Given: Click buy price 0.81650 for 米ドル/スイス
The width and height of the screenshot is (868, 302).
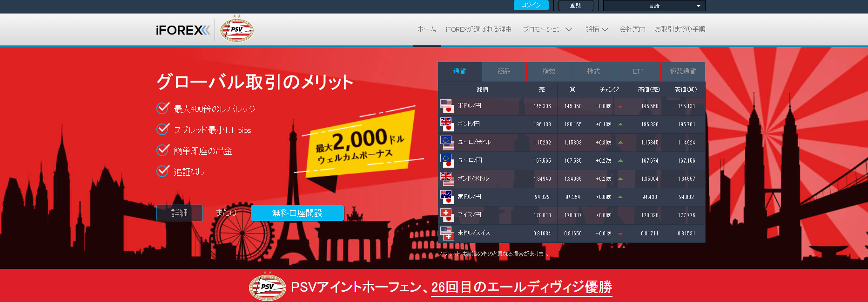Looking at the screenshot, I should click(573, 233).
